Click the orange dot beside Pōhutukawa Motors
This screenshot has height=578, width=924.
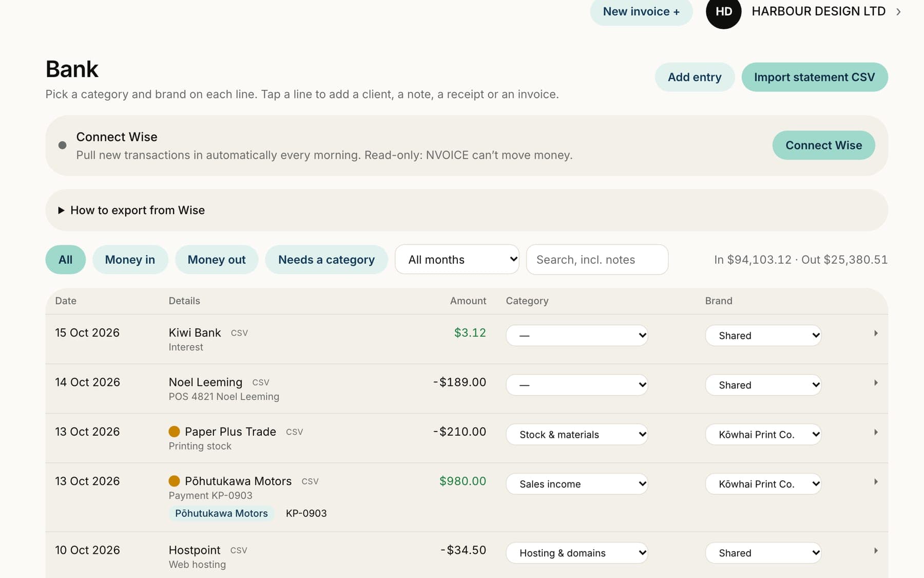coord(174,481)
